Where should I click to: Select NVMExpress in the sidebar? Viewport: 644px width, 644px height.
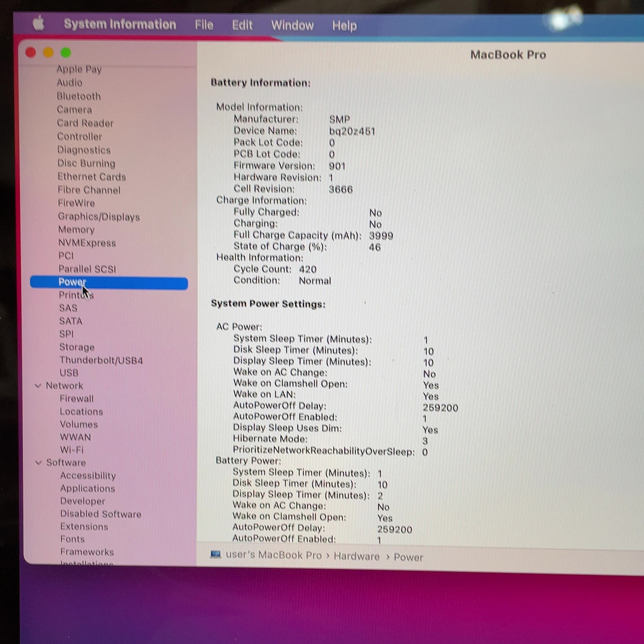pos(87,243)
